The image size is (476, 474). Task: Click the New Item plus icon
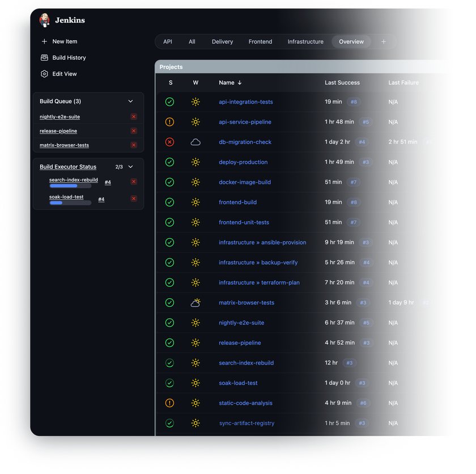point(44,41)
